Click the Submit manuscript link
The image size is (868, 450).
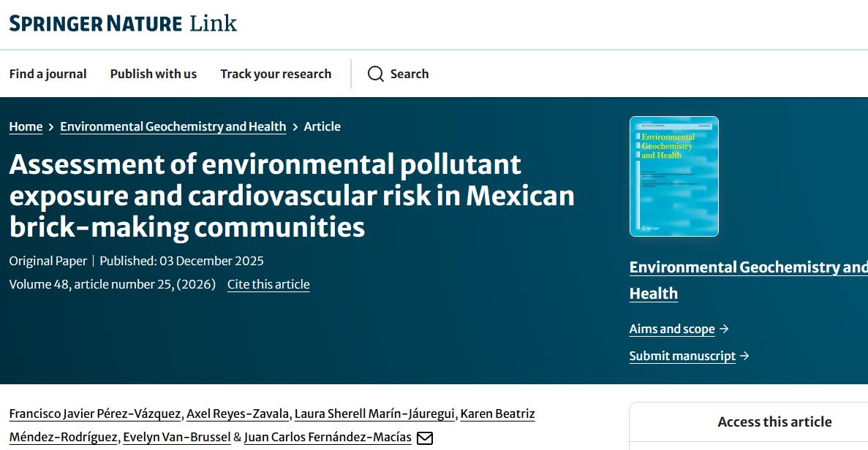pos(682,356)
